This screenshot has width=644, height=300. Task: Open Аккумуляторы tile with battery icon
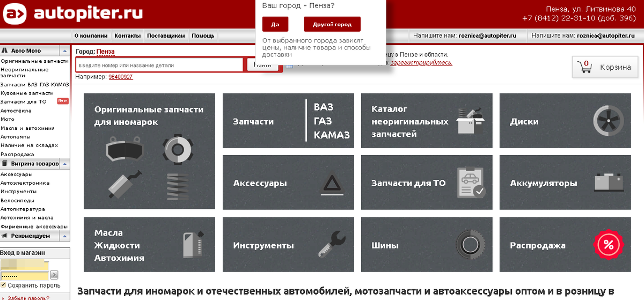click(565, 183)
